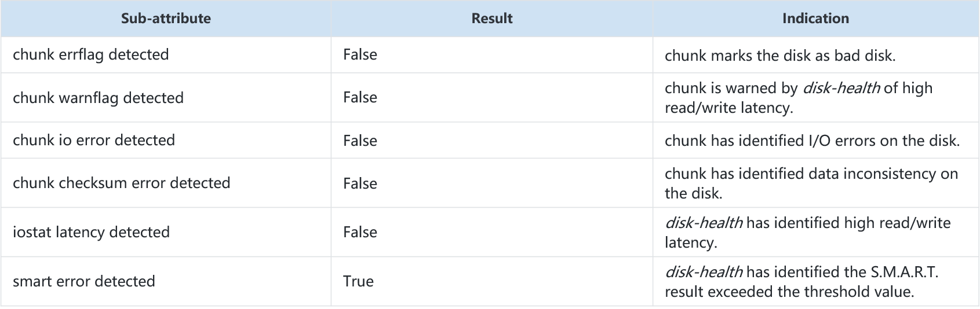
Task: Select the chunk warnflag detected cell
Action: 166,97
